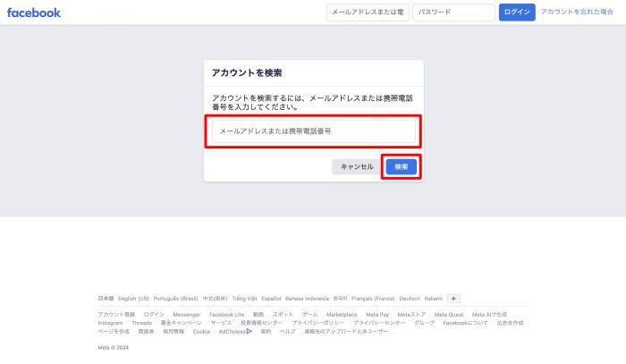Image resolution: width=626 pixels, height=364 pixels.
Task: Open Meta Pay footer link
Action: (377, 315)
